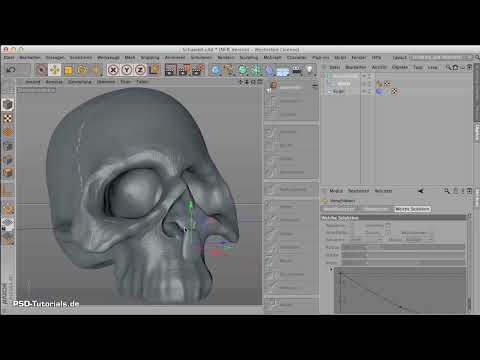Click the checkered tag on third object row
The height and width of the screenshot is (360, 480).
pos(394,91)
